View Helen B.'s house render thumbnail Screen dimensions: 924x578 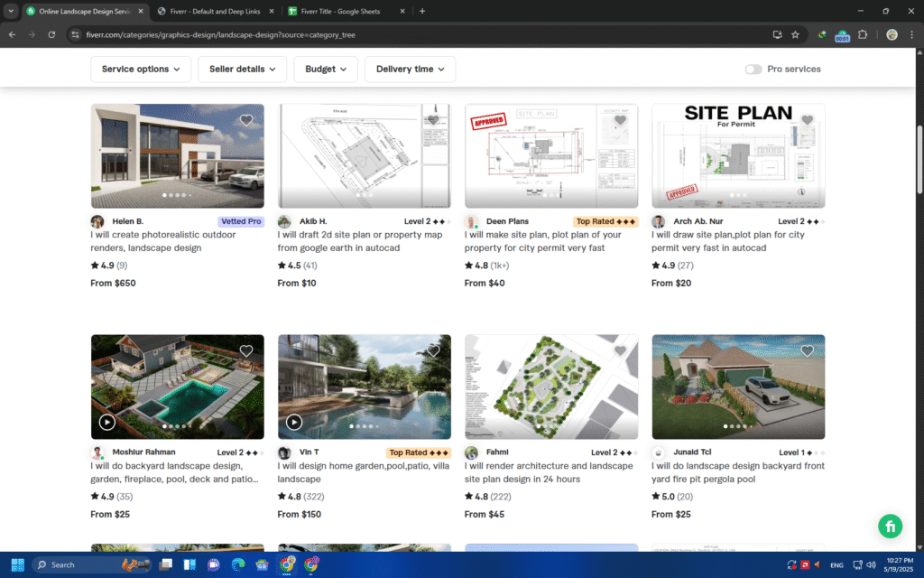[178, 155]
